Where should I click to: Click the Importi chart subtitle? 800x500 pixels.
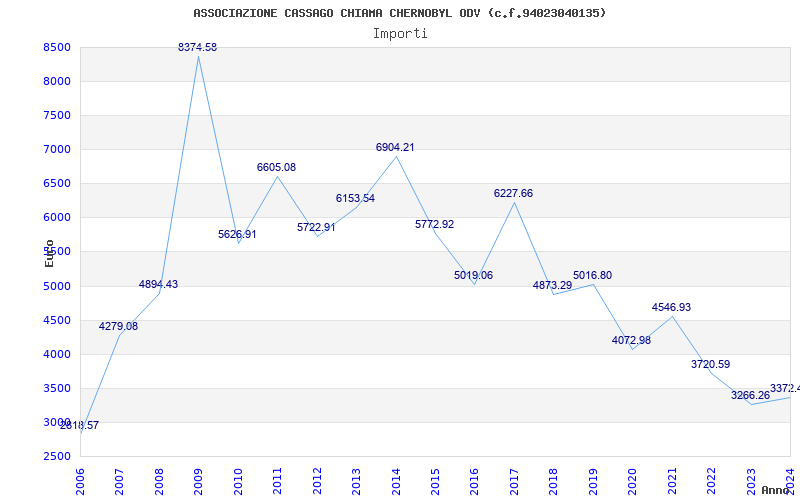coord(400,34)
